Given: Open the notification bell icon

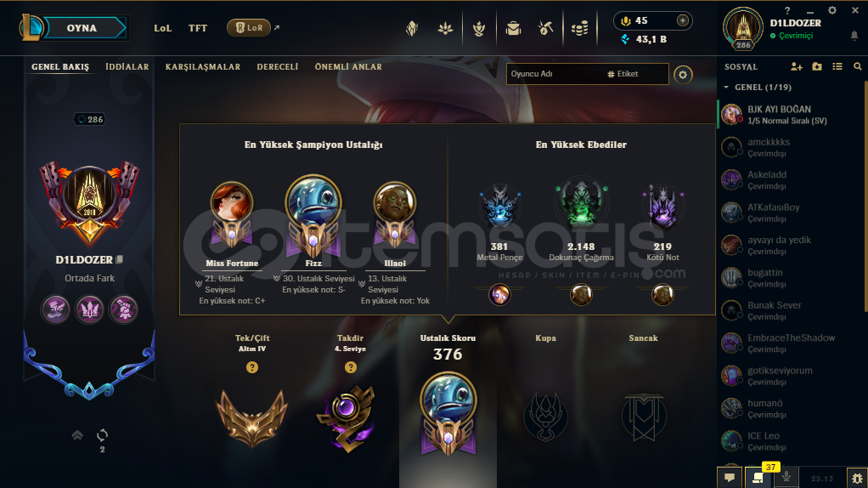Looking at the screenshot, I should 854,36.
